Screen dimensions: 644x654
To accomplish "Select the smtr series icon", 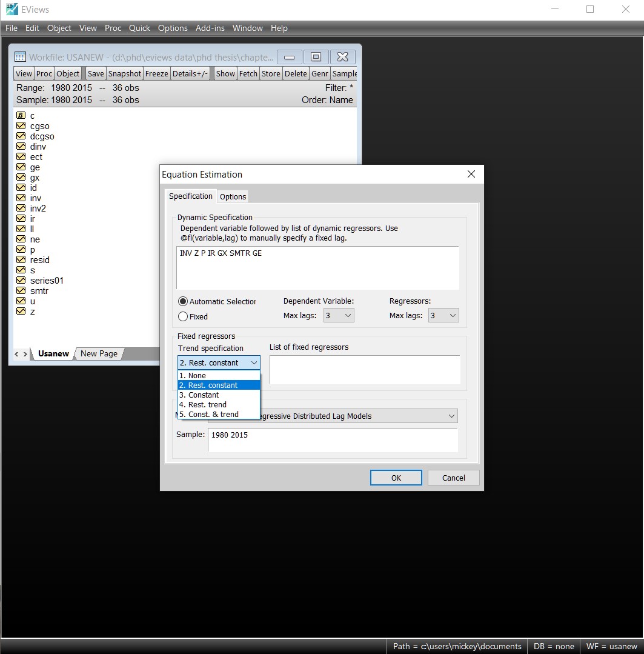I will (21, 291).
